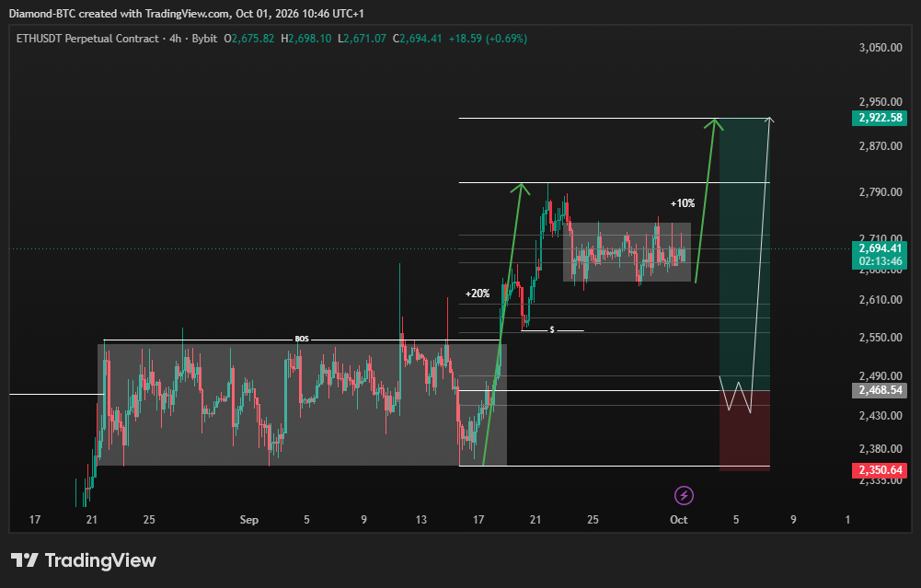Click the purple lightning event icon
Viewport: 921px width, 588px height.
[x=684, y=496]
